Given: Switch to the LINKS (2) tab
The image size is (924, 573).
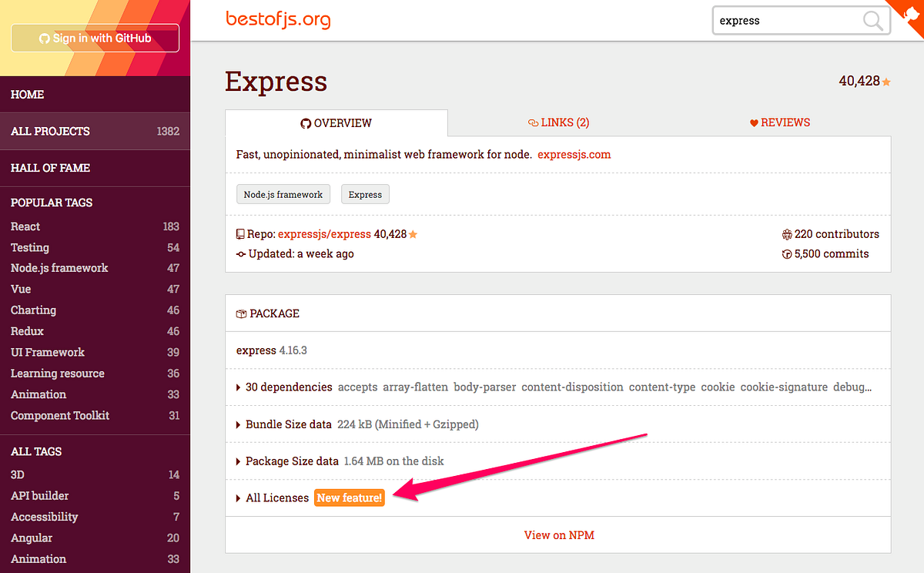Looking at the screenshot, I should 558,122.
